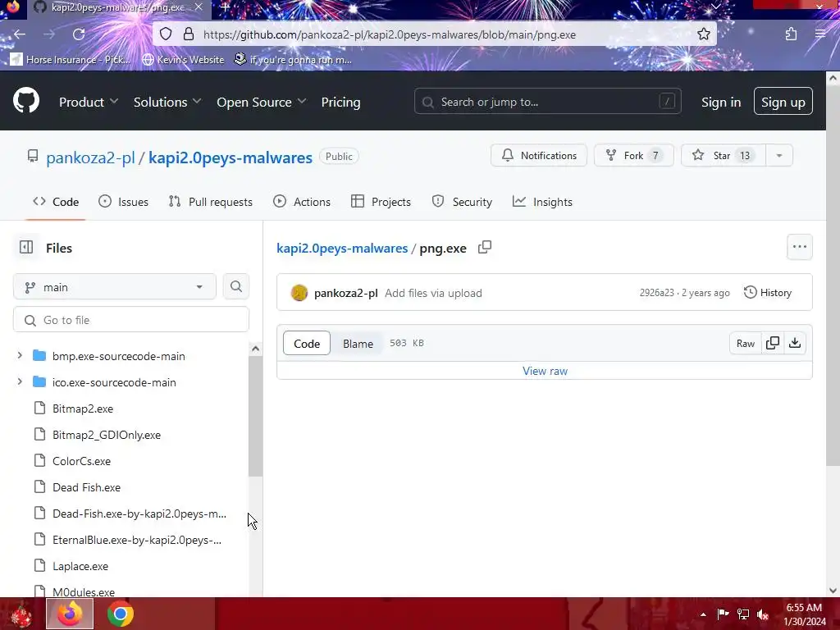Image resolution: width=840 pixels, height=630 pixels.
Task: Click the tracking protection shield icon
Action: tap(166, 34)
